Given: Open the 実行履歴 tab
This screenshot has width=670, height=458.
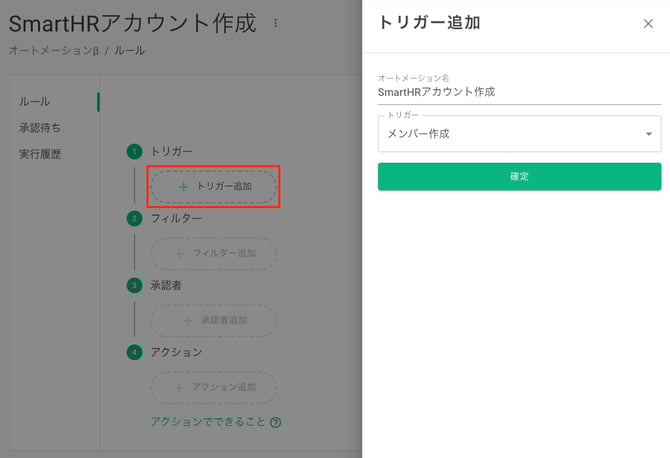Looking at the screenshot, I should (40, 154).
